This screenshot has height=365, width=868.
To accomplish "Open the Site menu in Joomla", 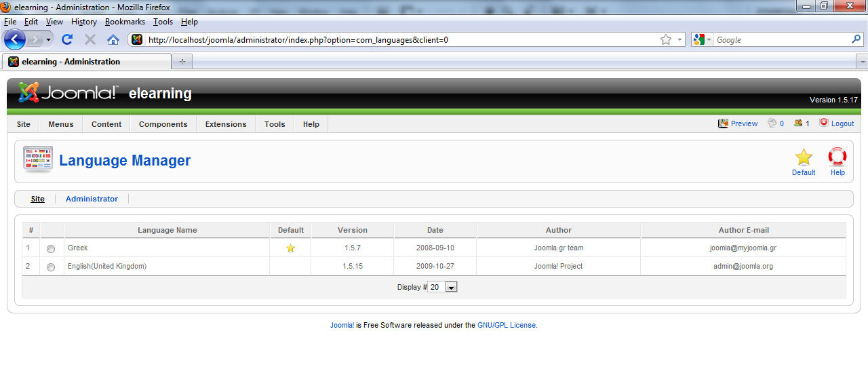I will pyautogui.click(x=24, y=124).
